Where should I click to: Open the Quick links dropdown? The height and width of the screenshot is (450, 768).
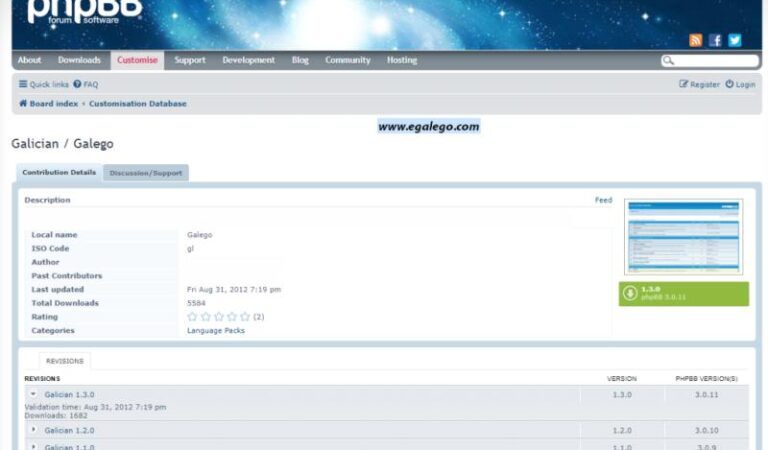click(44, 84)
